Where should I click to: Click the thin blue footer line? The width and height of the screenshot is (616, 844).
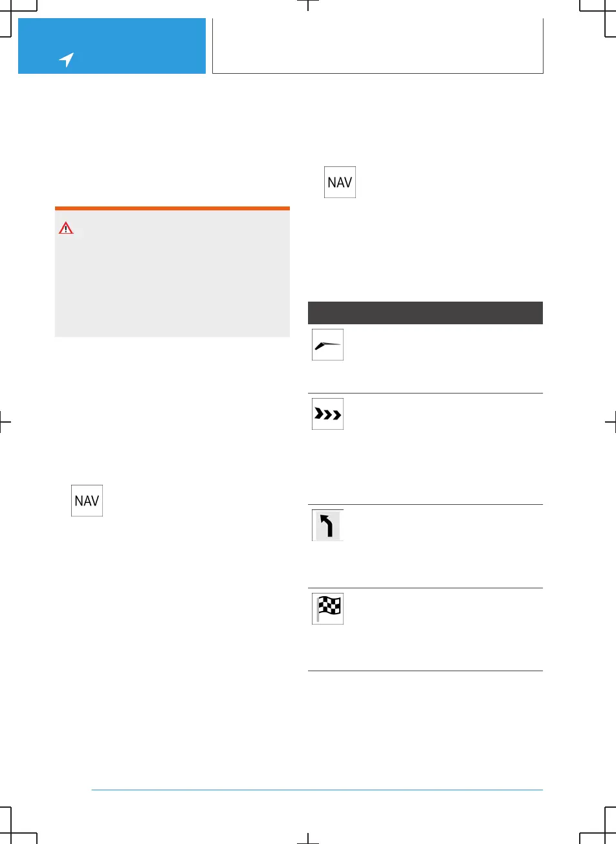click(317, 790)
